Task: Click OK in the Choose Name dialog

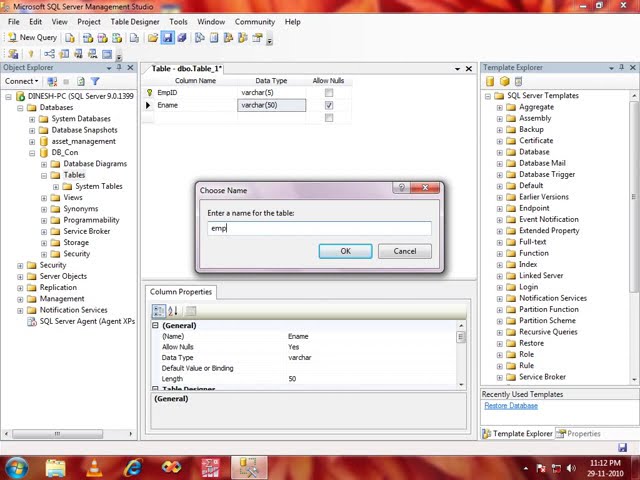Action: click(x=345, y=251)
